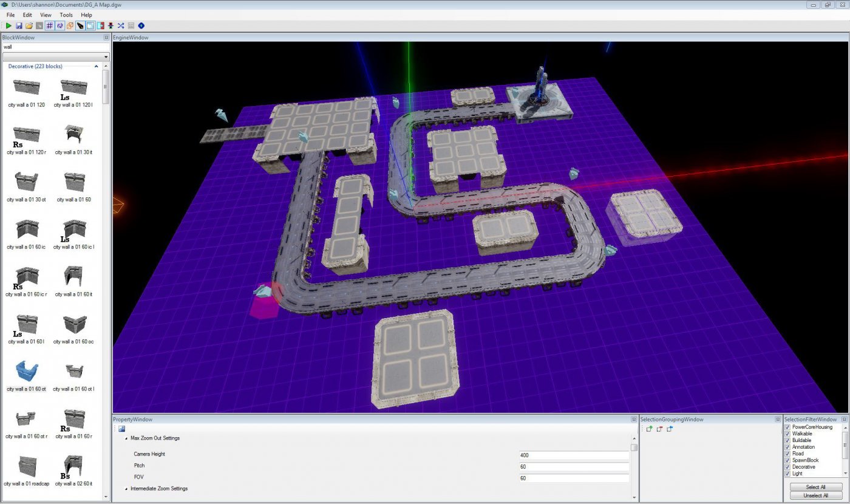Click the image icon in PropertyWindow toolbar
850x504 pixels.
click(121, 429)
